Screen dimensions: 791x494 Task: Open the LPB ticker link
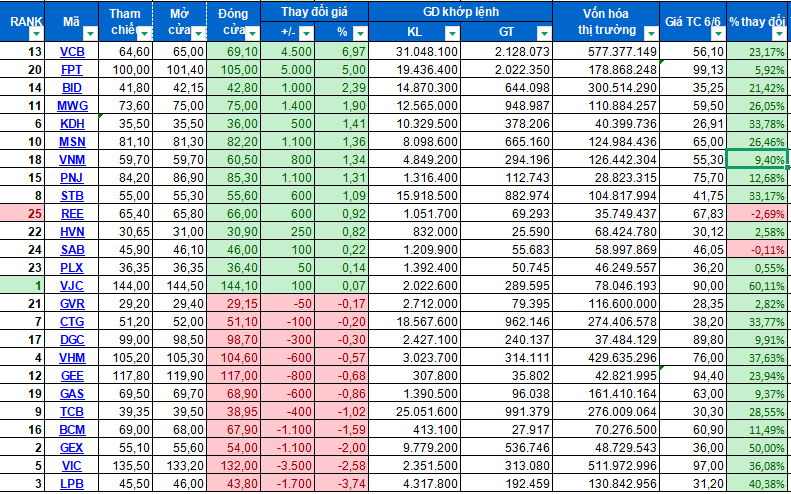click(72, 484)
